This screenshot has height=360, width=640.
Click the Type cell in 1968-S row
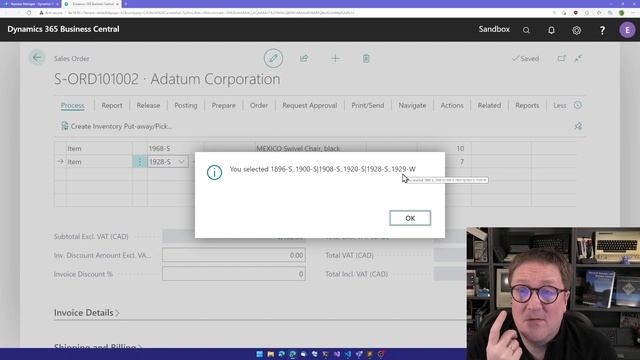(x=99, y=148)
